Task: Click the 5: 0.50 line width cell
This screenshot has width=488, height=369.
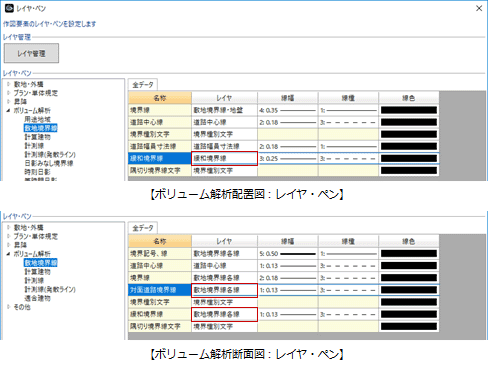Action: pyautogui.click(x=288, y=254)
